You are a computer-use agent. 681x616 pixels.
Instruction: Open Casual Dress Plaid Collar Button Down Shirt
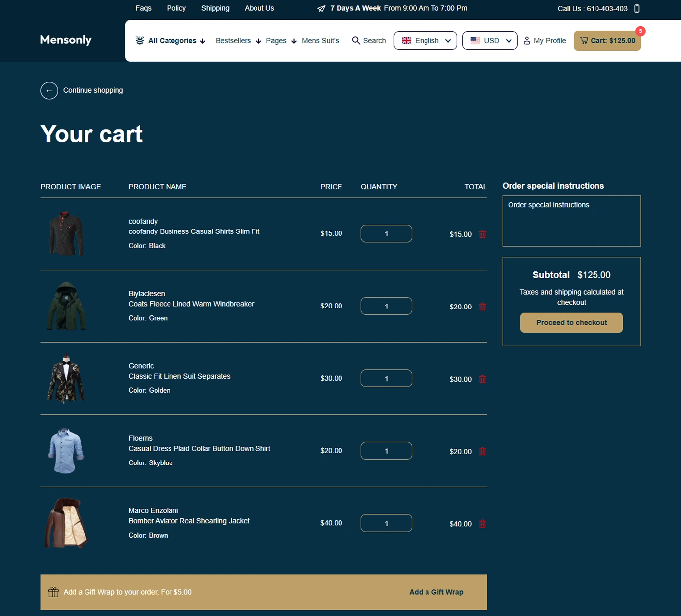[199, 448]
